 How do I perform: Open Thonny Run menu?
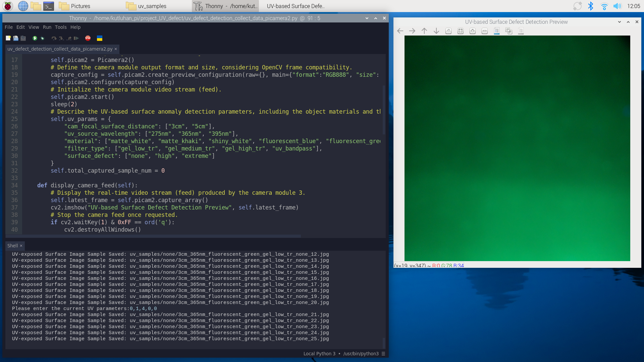coord(47,27)
